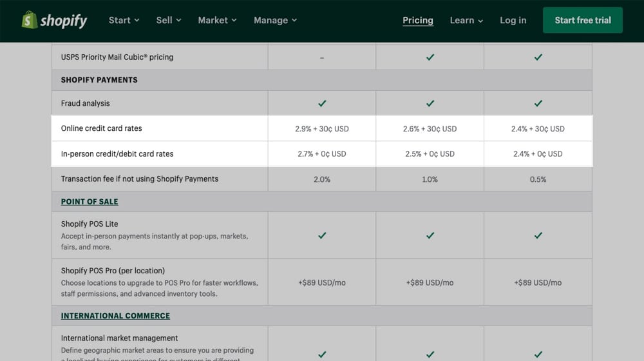Click last-column checkmark in Shopify POS Lite row
The image size is (644, 361).
pos(538,235)
